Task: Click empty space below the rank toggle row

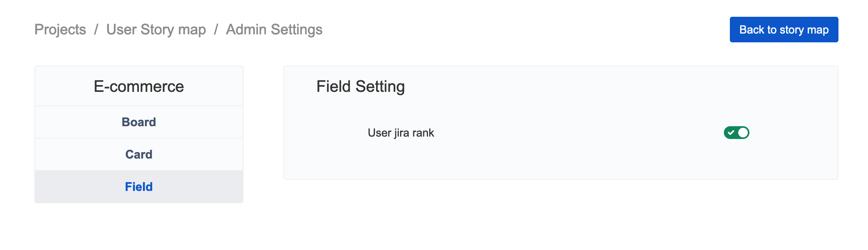Action: (x=559, y=162)
